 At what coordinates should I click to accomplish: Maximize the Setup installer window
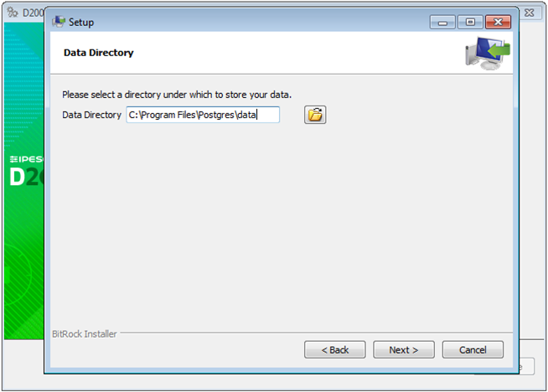click(470, 22)
